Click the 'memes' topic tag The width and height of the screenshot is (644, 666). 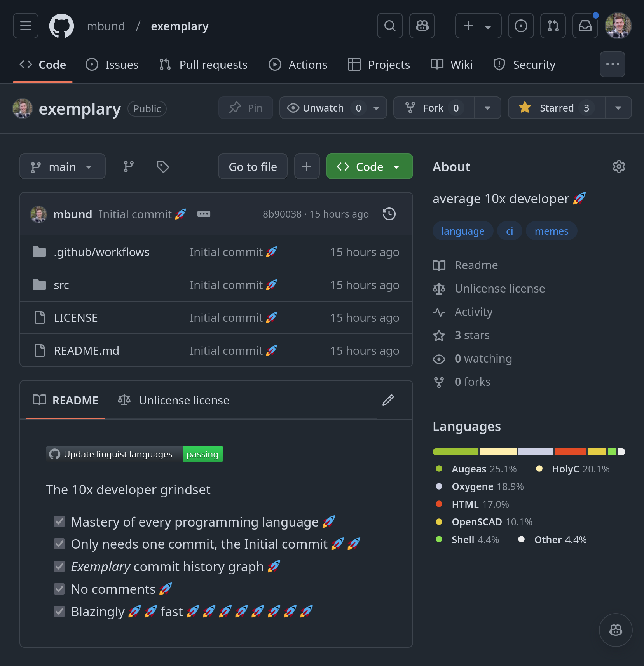[x=552, y=231]
